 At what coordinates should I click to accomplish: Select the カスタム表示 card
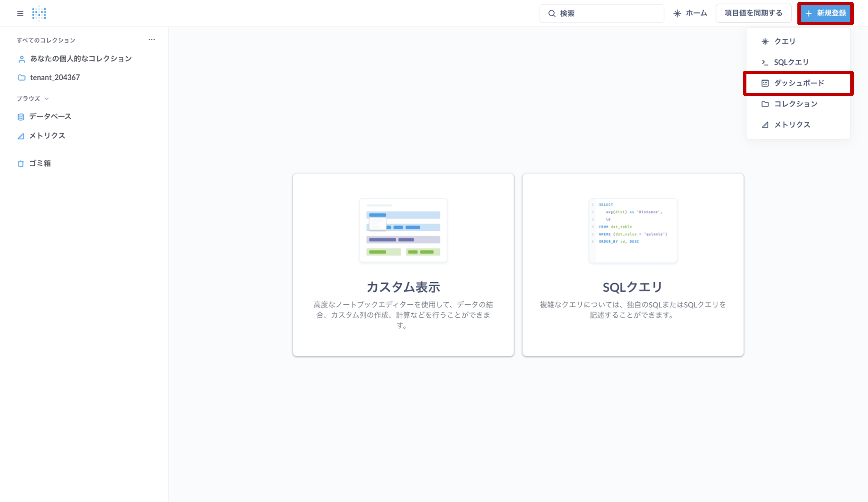(x=403, y=265)
